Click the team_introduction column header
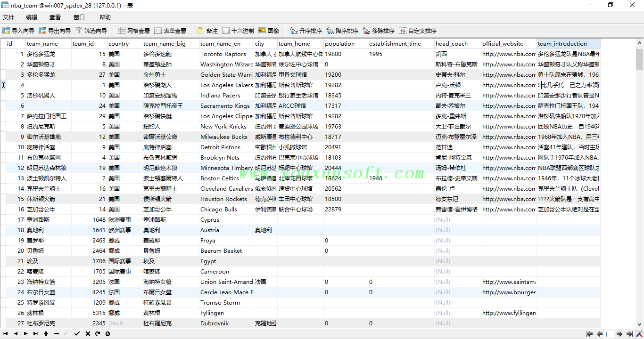Viewport: 644px width, 339px height. (569, 44)
